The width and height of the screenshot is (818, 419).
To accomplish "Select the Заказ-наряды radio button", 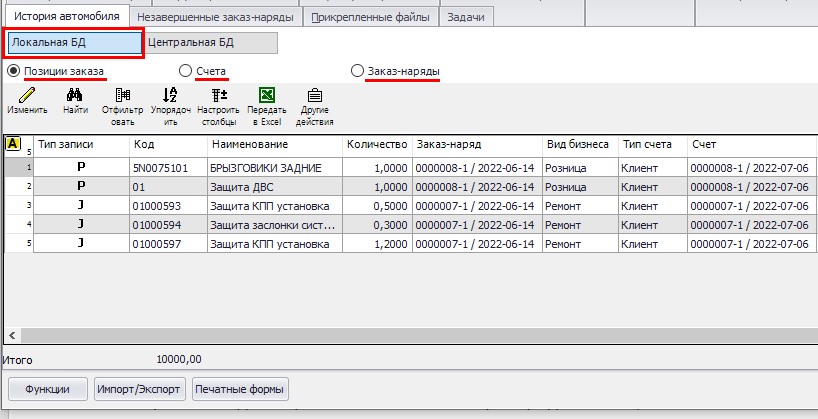I will (358, 71).
